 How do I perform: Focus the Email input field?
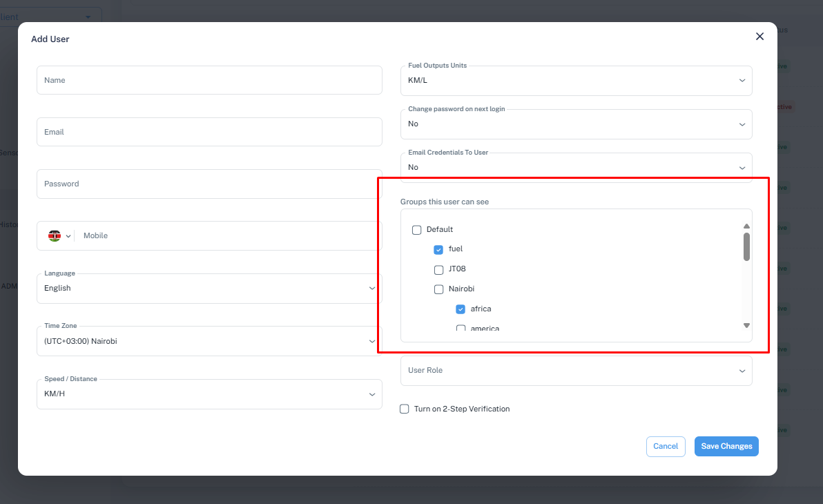[209, 132]
